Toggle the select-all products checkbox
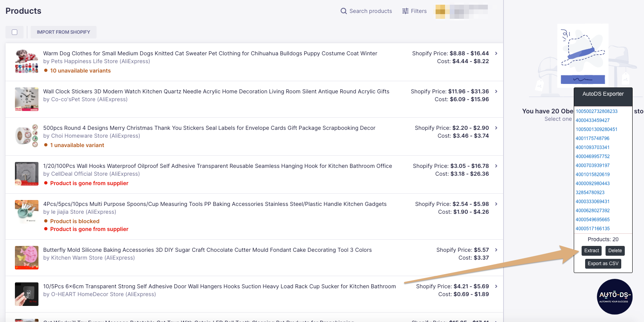The image size is (644, 322). coord(15,32)
